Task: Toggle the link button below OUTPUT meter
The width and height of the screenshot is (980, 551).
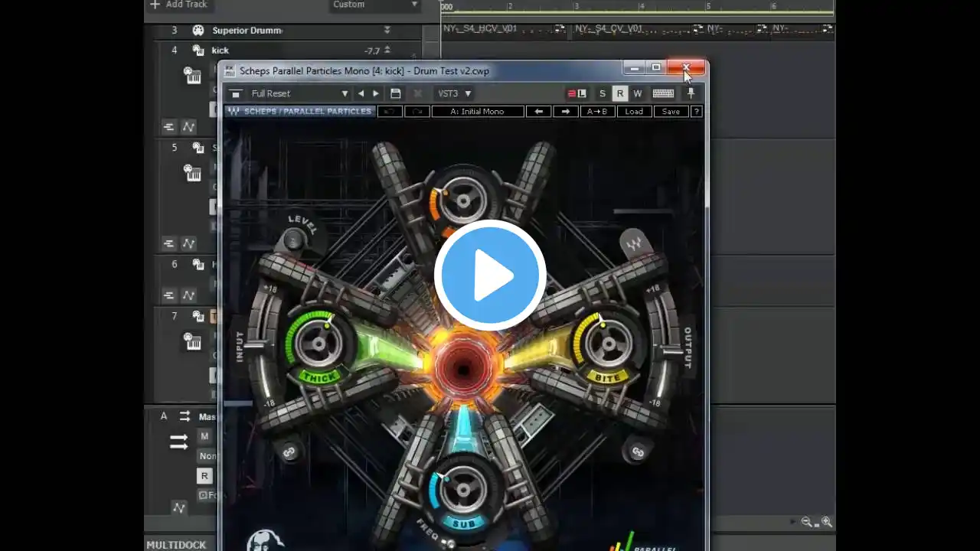Action: [x=637, y=452]
